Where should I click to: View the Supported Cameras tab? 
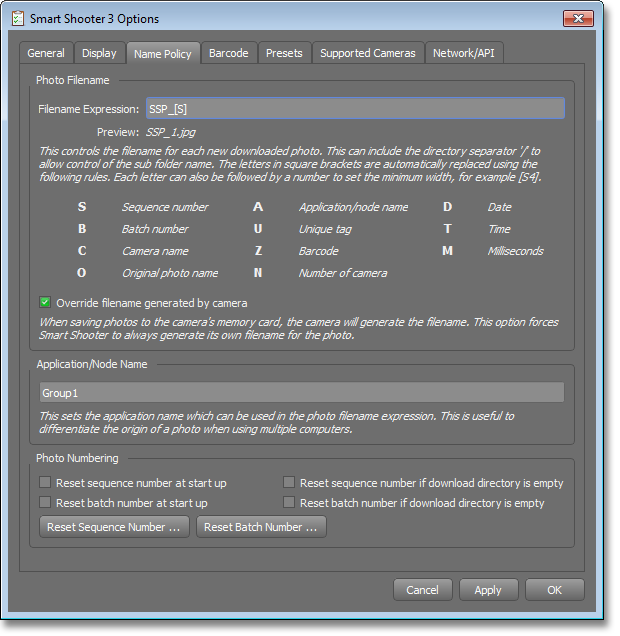pyautogui.click(x=368, y=53)
